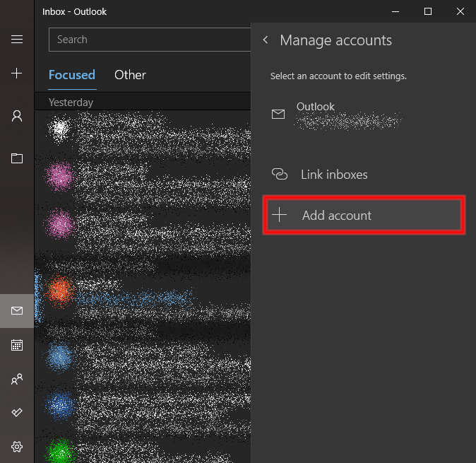Go back from Manage accounts pane
This screenshot has width=476, height=463.
coord(266,40)
